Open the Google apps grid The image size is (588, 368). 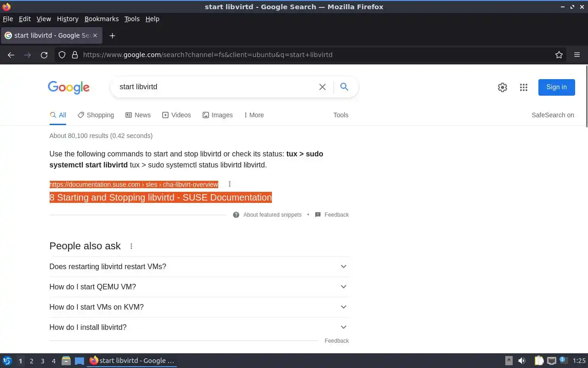pos(524,87)
